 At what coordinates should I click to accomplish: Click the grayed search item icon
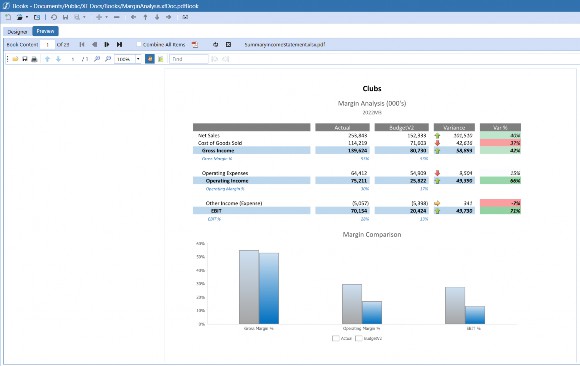[x=77, y=17]
